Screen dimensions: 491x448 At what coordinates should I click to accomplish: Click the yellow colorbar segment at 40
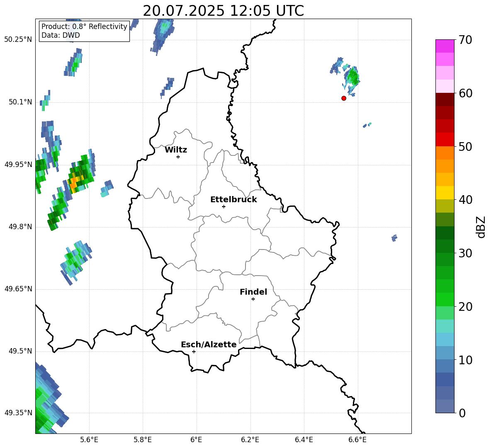coord(445,193)
